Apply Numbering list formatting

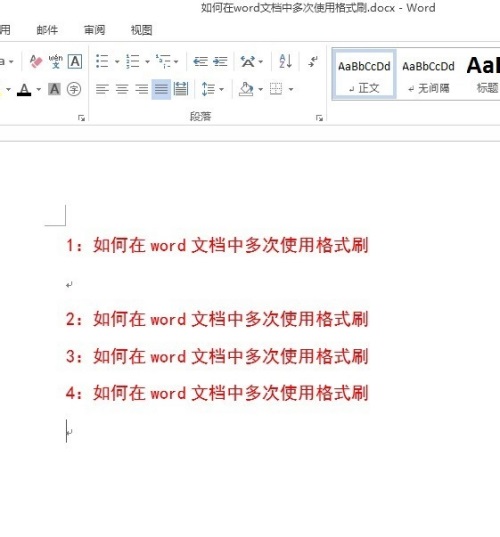(133, 61)
